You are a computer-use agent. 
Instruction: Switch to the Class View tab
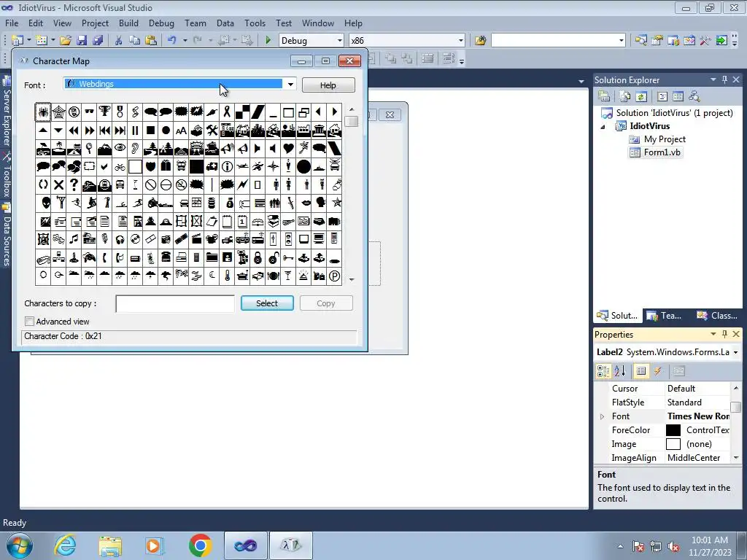[717, 315]
